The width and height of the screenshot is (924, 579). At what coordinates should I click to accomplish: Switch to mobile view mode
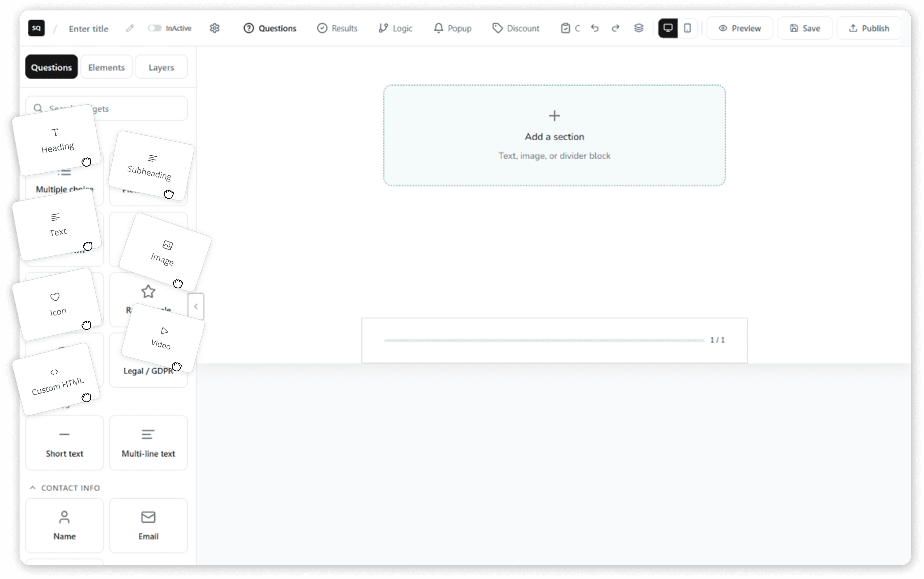[x=687, y=28]
